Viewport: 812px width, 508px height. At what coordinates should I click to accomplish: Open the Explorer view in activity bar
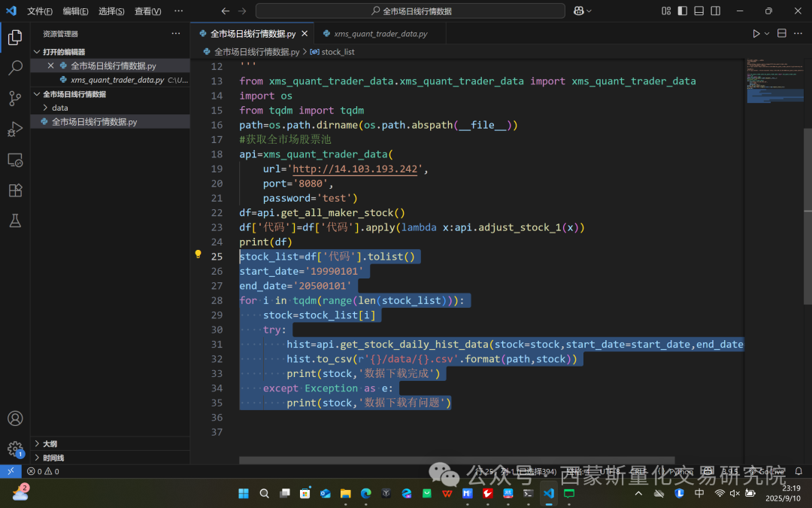pyautogui.click(x=15, y=37)
